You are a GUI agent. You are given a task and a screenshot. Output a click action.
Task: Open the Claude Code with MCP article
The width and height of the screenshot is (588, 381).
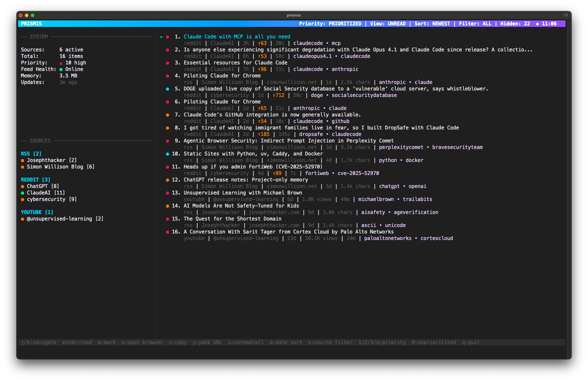coord(237,37)
